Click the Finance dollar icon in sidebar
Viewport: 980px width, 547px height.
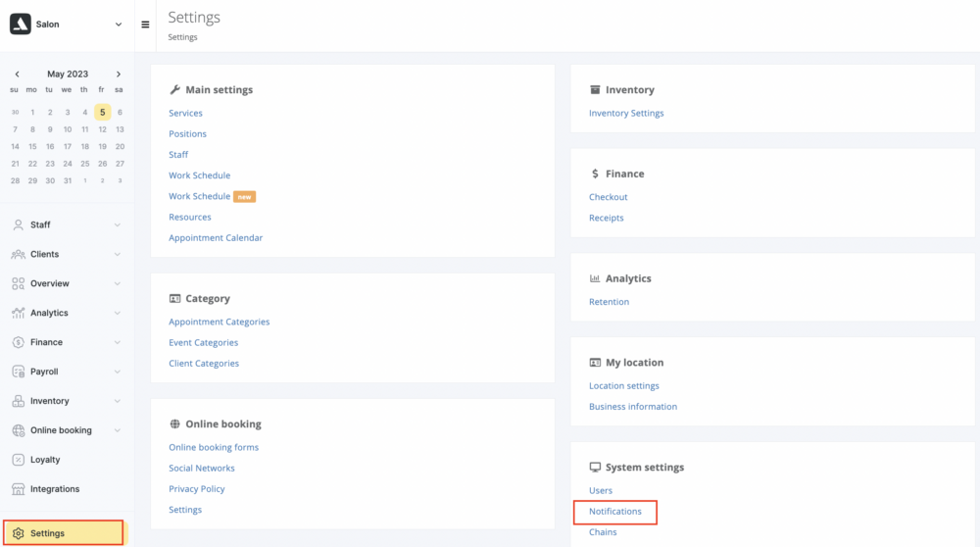tap(18, 342)
